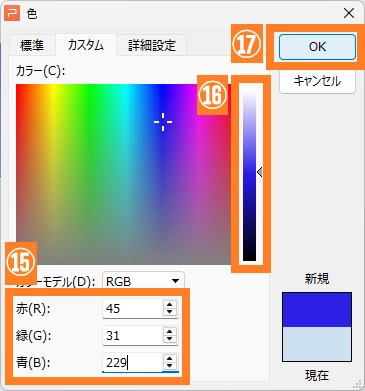Image resolution: width=365 pixels, height=391 pixels.
Task: Click the 緑(G) value input field
Action: point(133,335)
